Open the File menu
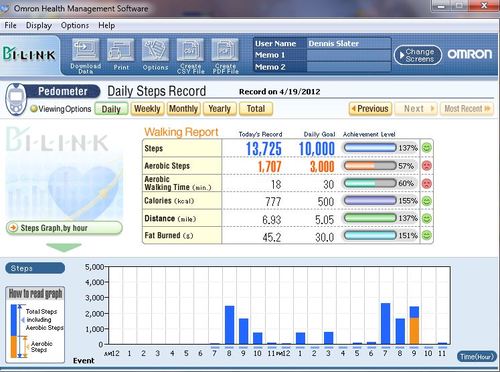This screenshot has width=500, height=372. pos(10,25)
